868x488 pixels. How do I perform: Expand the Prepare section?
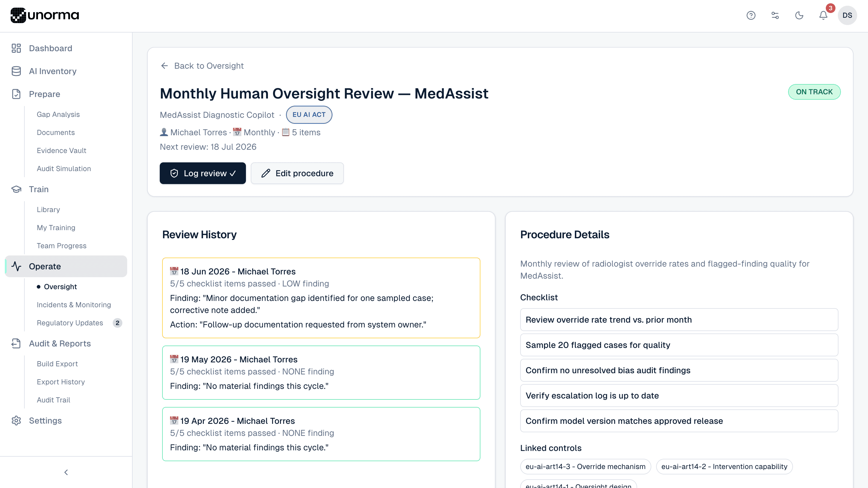click(x=45, y=94)
